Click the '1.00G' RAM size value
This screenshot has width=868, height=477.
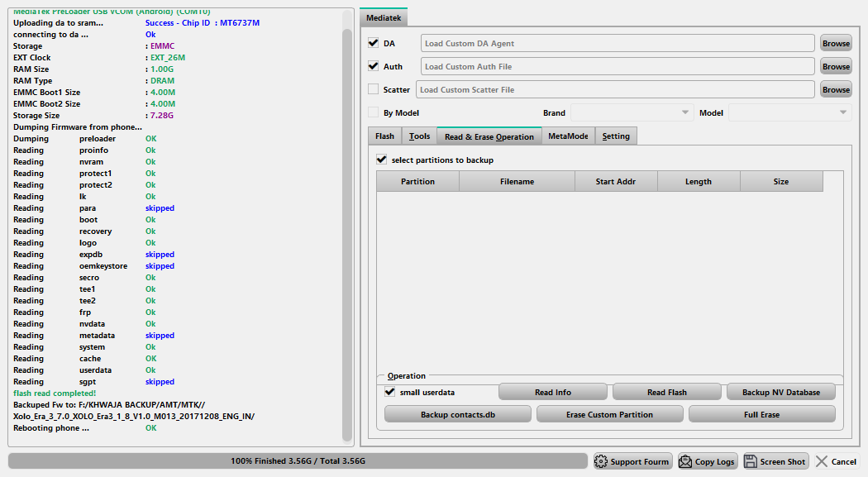point(162,69)
